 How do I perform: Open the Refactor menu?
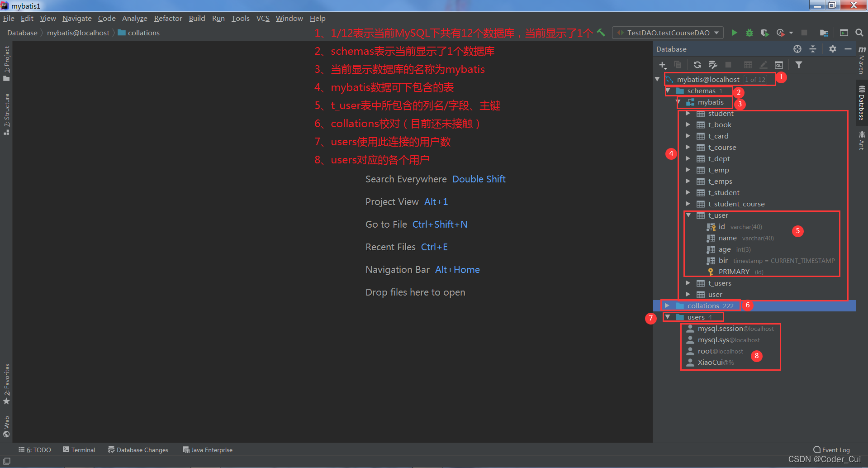(x=168, y=18)
